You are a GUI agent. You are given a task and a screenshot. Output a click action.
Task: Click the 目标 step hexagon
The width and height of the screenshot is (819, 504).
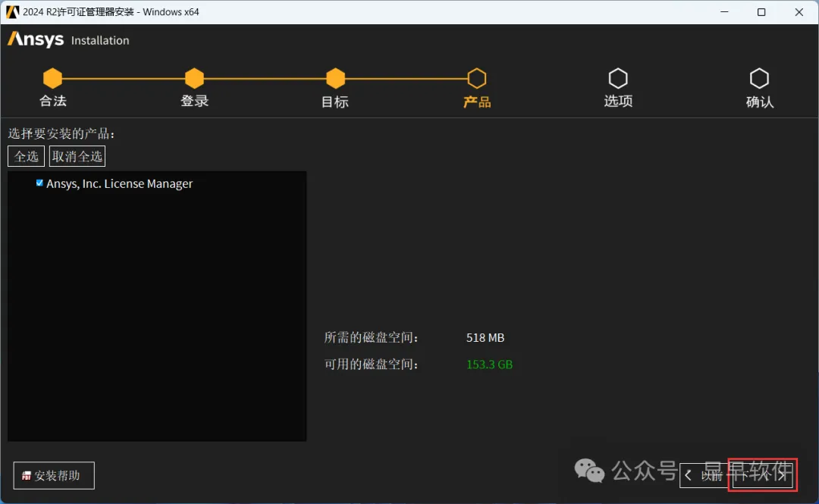(335, 78)
